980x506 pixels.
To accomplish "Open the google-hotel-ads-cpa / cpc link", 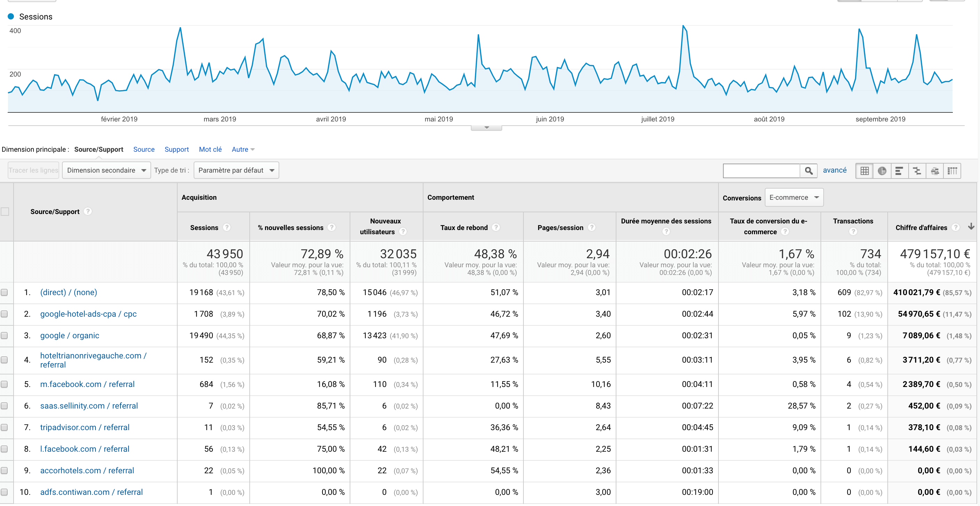I will (x=88, y=314).
